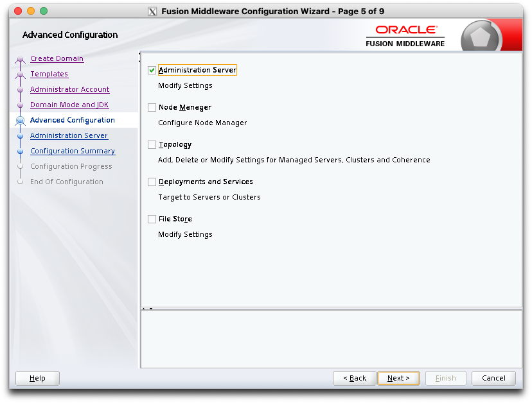Go back with the Back button
The width and height of the screenshot is (532, 403).
(x=355, y=378)
